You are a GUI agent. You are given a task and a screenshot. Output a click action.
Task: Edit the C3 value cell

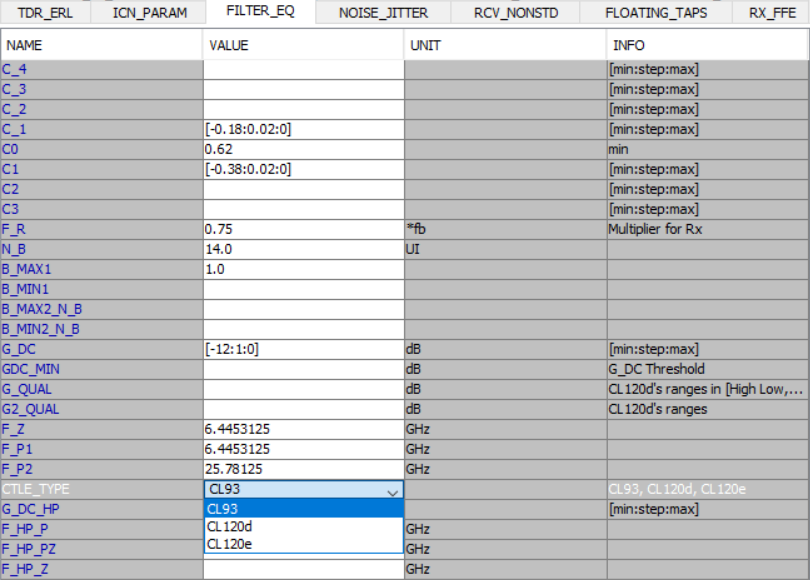point(304,210)
